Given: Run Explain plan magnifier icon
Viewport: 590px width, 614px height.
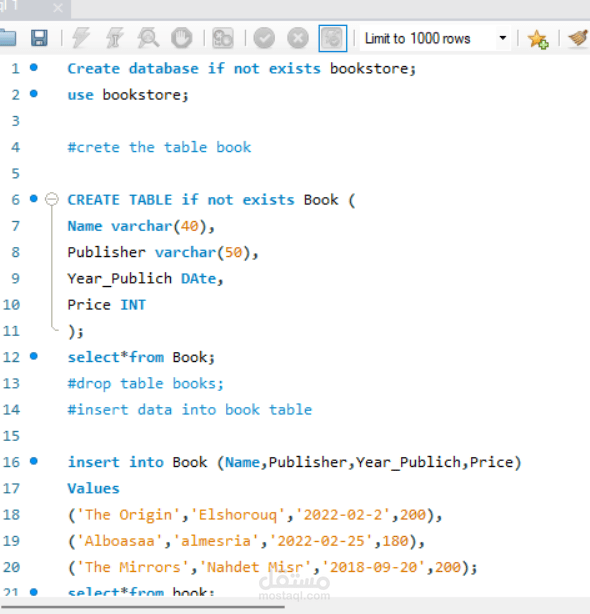Looking at the screenshot, I should pyautogui.click(x=148, y=38).
